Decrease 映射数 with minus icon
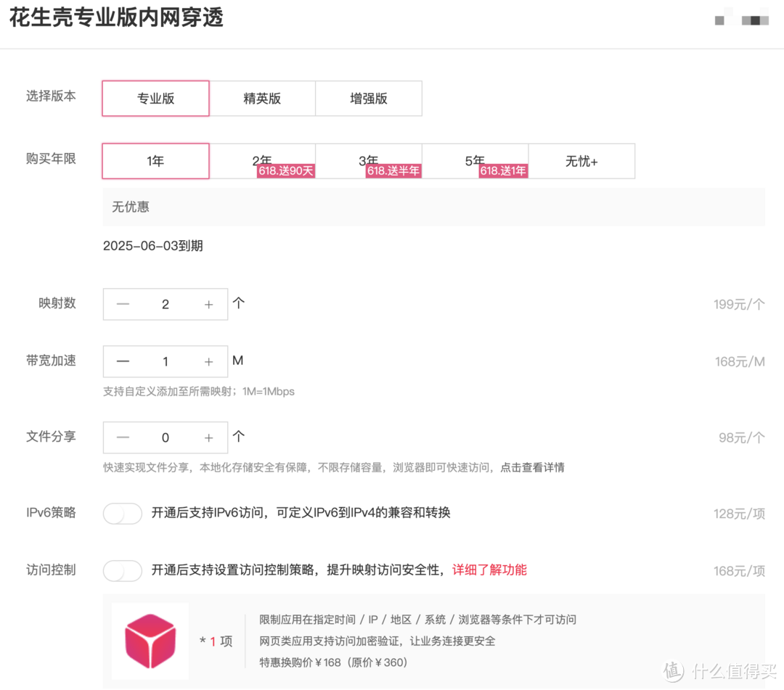 (123, 305)
